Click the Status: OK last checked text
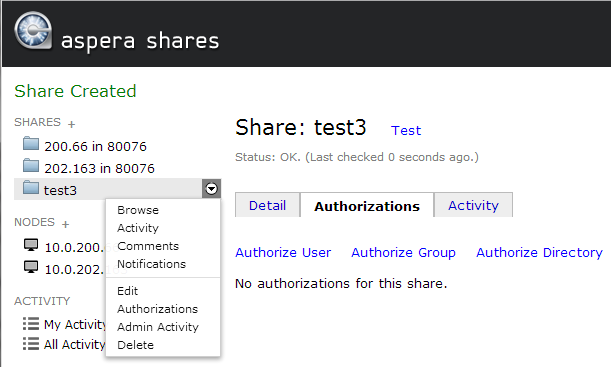This screenshot has width=611, height=367. pyautogui.click(x=357, y=157)
